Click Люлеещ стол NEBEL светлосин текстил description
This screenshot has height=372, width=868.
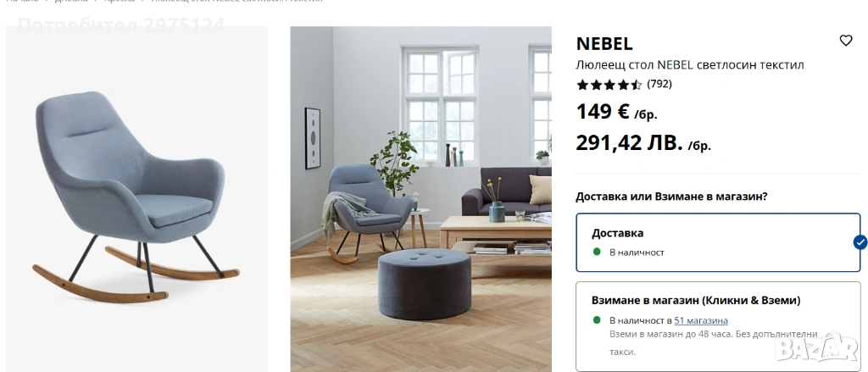[690, 64]
